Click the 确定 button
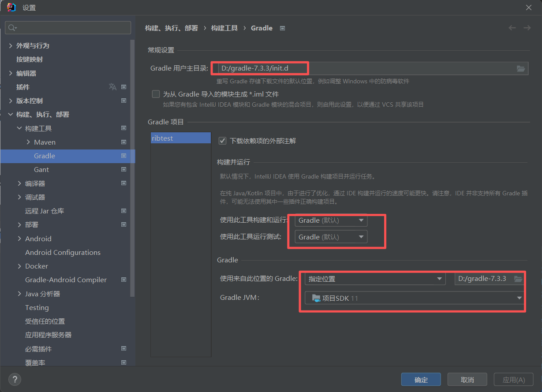This screenshot has width=542, height=392. click(421, 380)
